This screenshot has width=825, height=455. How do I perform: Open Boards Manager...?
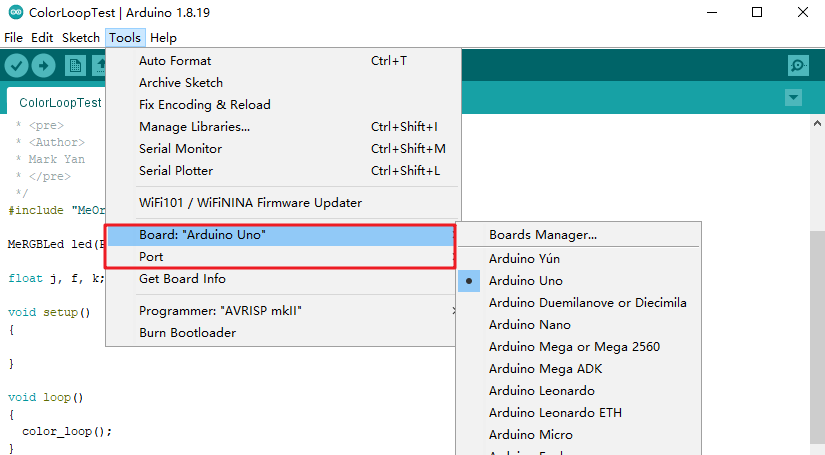click(x=579, y=235)
